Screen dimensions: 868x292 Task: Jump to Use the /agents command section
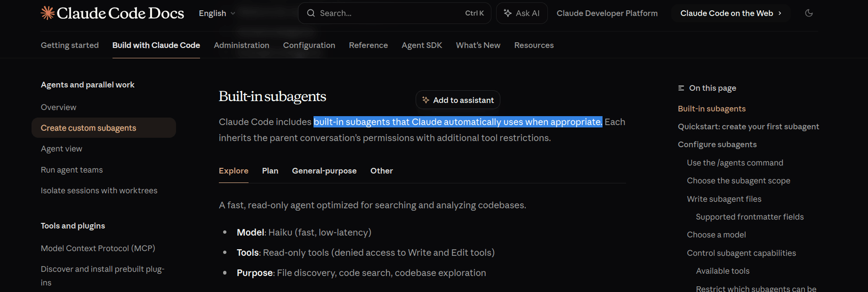(735, 163)
